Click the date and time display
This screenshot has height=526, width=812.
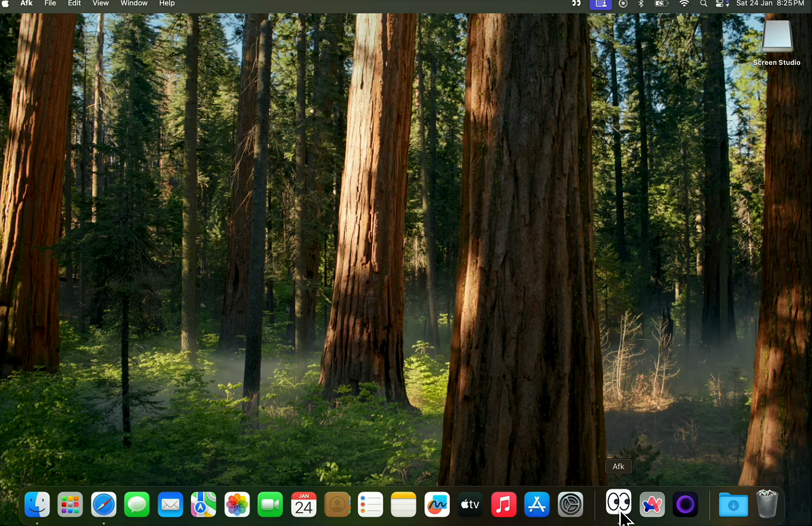[770, 4]
